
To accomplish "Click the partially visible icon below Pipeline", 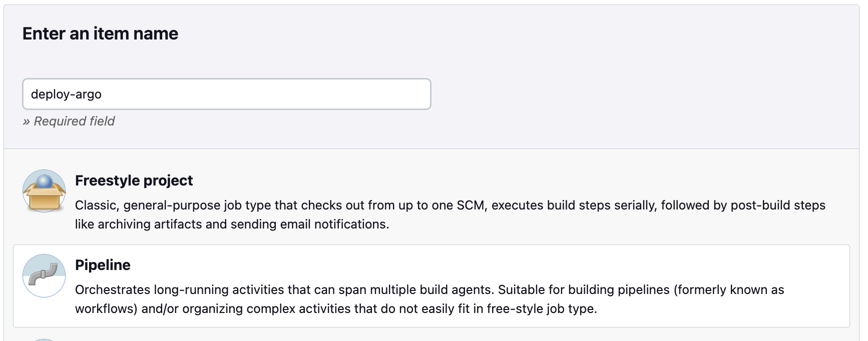I will point(44,339).
